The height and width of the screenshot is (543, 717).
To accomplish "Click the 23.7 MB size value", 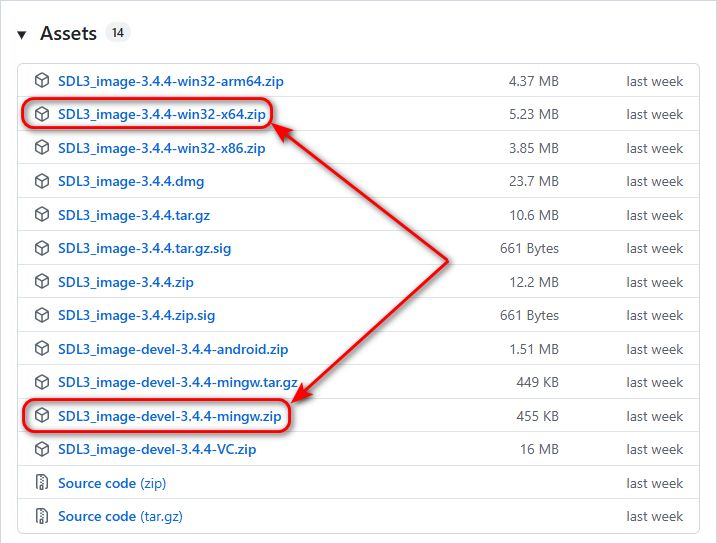I will click(534, 182).
